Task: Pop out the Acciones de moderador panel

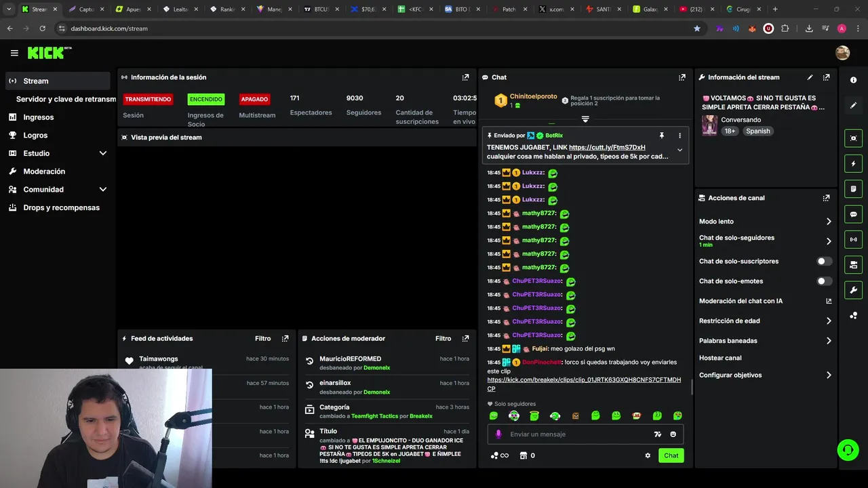Action: point(465,338)
